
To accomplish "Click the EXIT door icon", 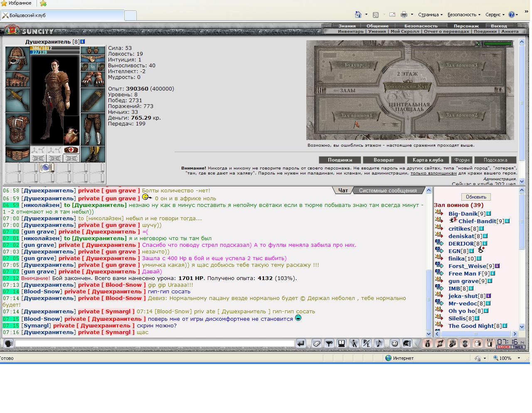I will 490,343.
